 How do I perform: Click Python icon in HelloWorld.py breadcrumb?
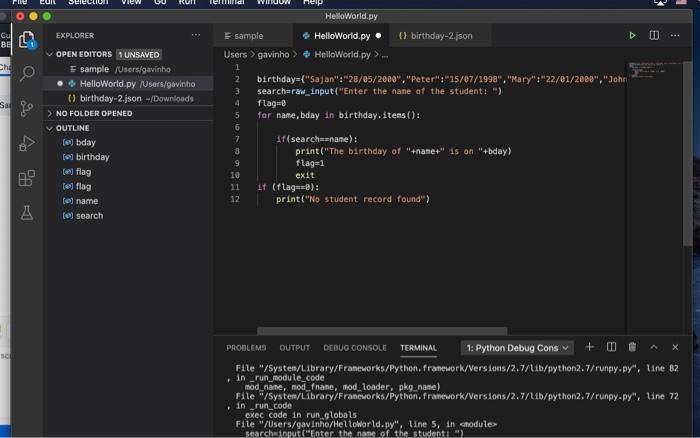[x=307, y=54]
